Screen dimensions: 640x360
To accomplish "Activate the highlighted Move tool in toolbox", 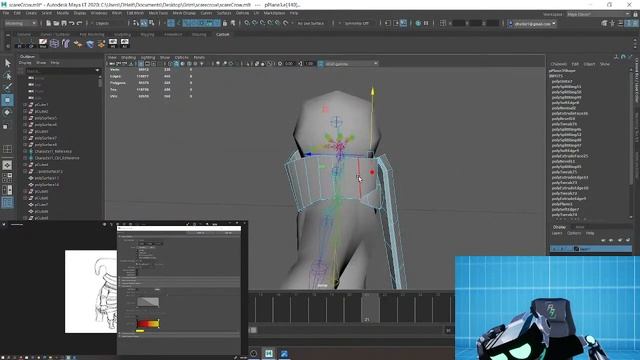I will tap(7, 100).
